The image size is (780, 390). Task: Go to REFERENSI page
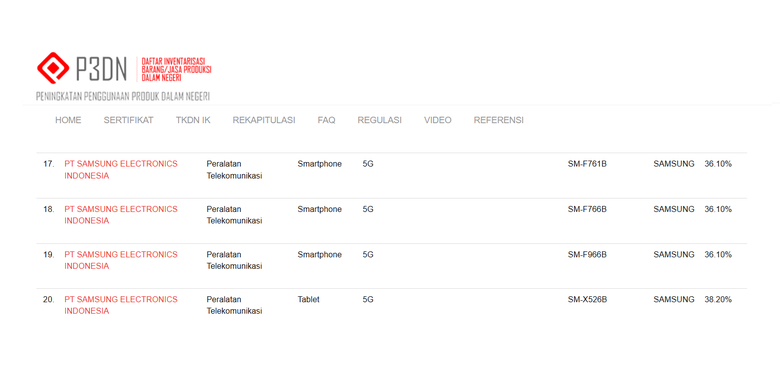498,120
